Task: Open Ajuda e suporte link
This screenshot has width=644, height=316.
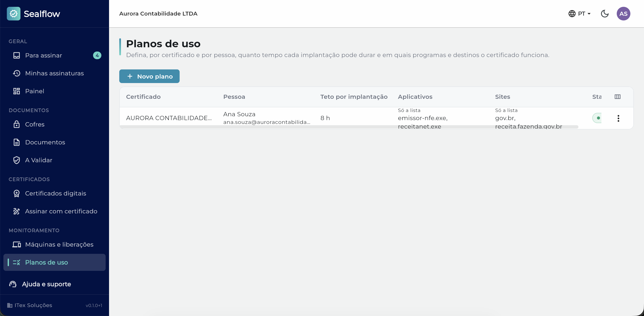Action: [40, 284]
